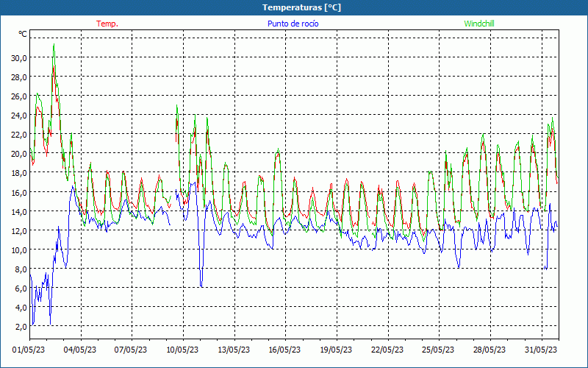This screenshot has width=588, height=368.
Task: Click the 31/05/23 date label
Action: [541, 350]
